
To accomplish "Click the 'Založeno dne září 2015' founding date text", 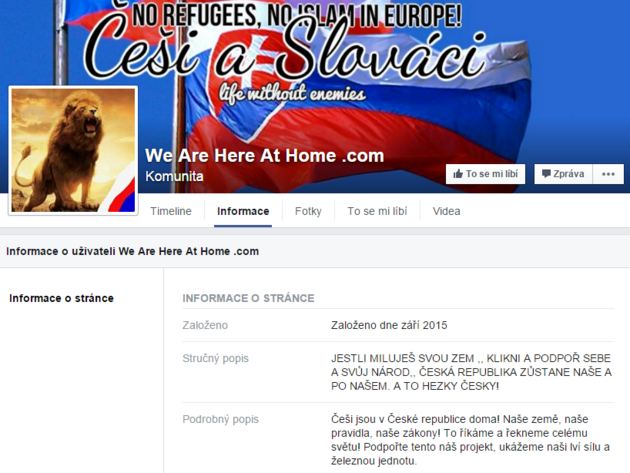I will click(x=389, y=325).
